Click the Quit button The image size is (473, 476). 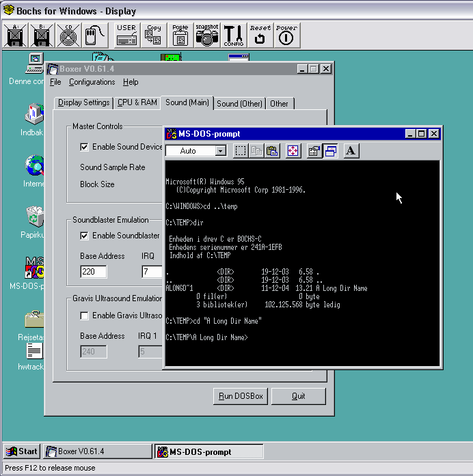pyautogui.click(x=298, y=396)
